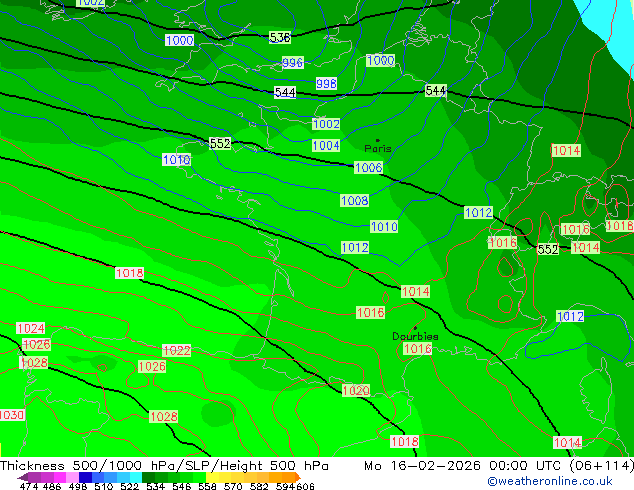Pick the dark blue legend swatch above 498

tap(85, 477)
